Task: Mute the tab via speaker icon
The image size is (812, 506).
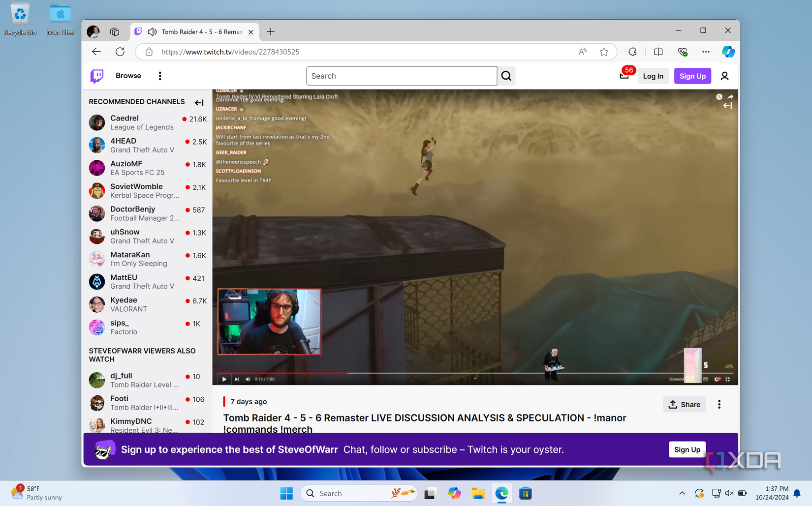Action: [153, 32]
